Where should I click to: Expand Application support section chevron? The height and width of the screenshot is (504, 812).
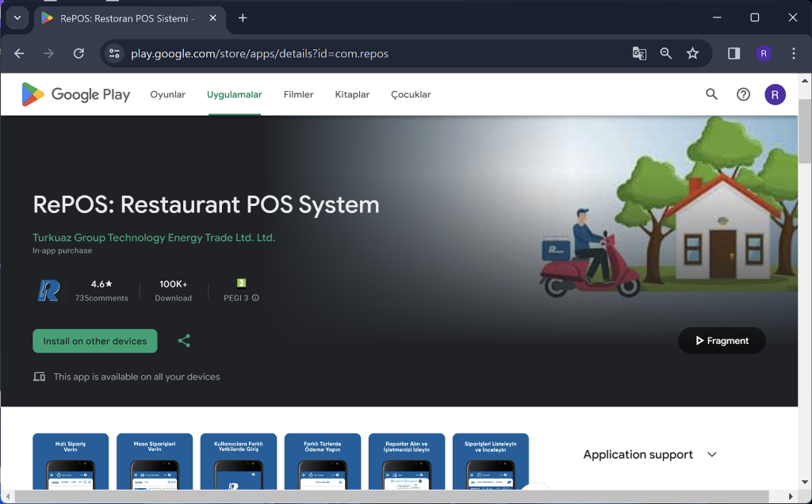(712, 454)
